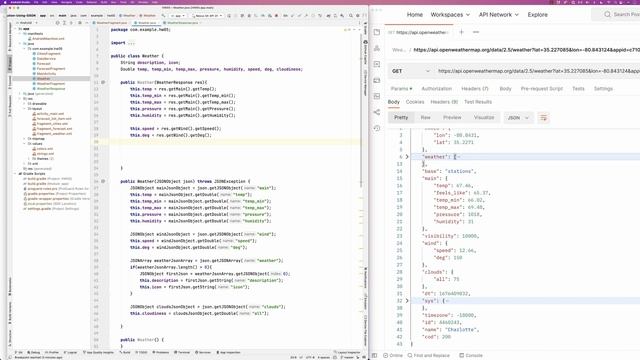Open Find and Replace in Postman footer
640x360 pixels.
point(429,356)
